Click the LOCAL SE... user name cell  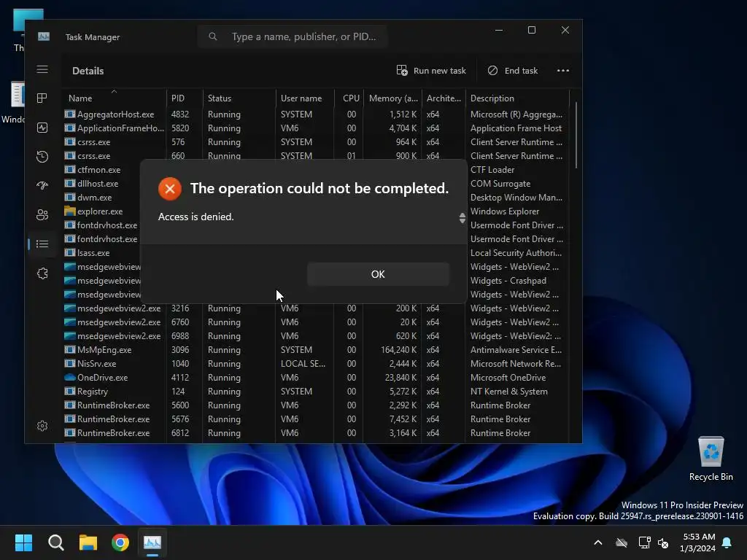pyautogui.click(x=303, y=363)
